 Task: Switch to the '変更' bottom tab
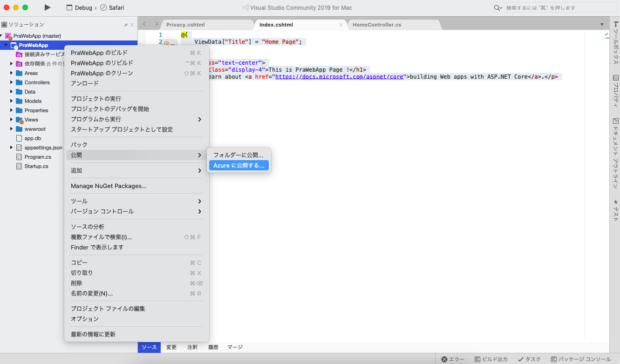pyautogui.click(x=171, y=347)
